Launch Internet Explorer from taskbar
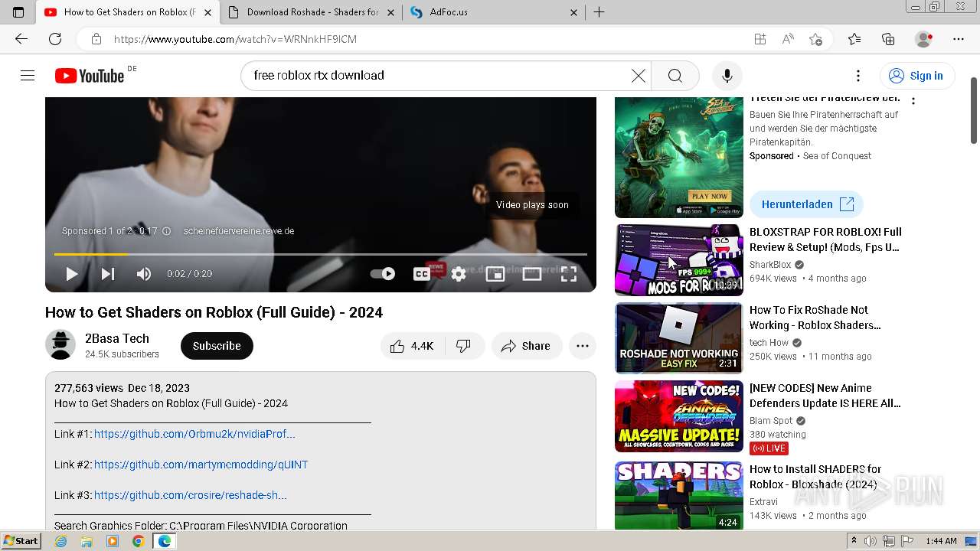 (60, 541)
